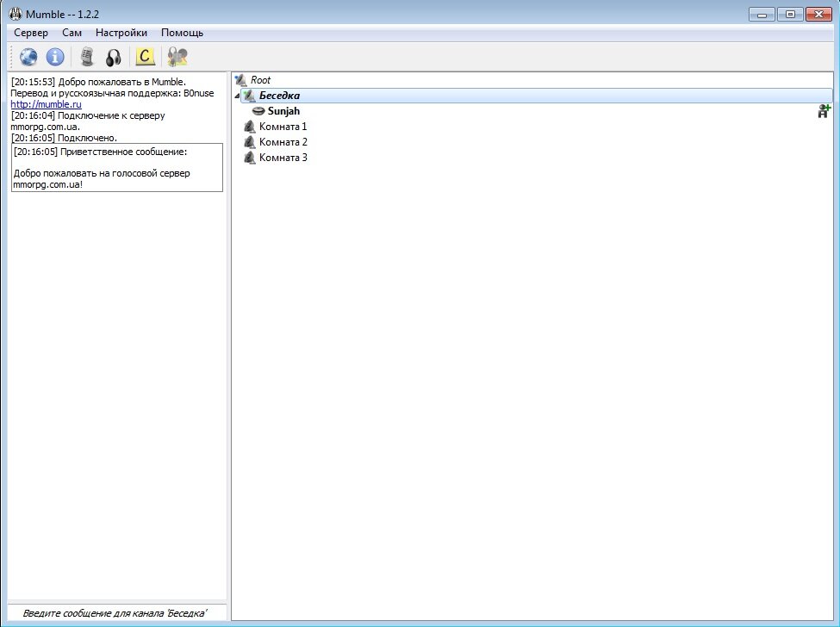The image size is (840, 627).
Task: Collapse the Беседка channel tree
Action: tap(238, 96)
